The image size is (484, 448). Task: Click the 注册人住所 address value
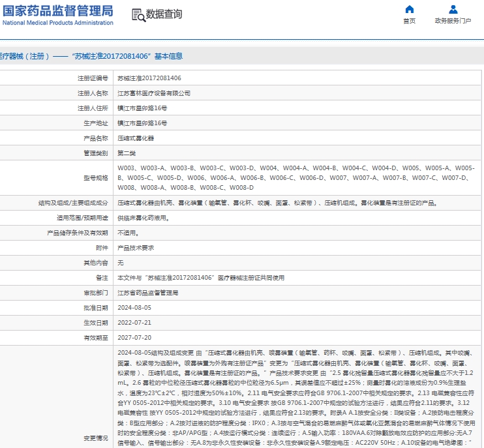142,108
